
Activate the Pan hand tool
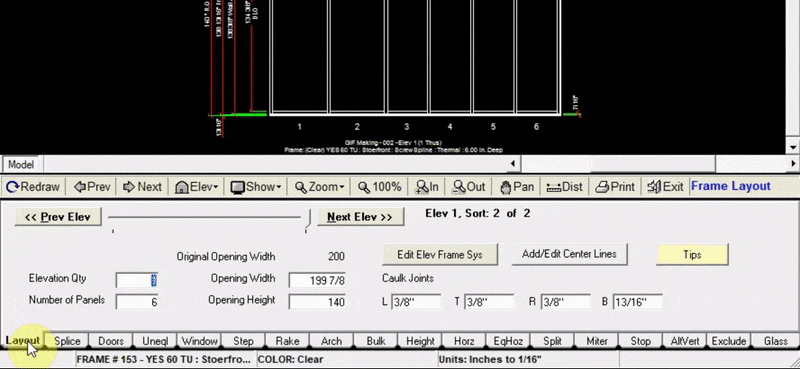point(506,187)
